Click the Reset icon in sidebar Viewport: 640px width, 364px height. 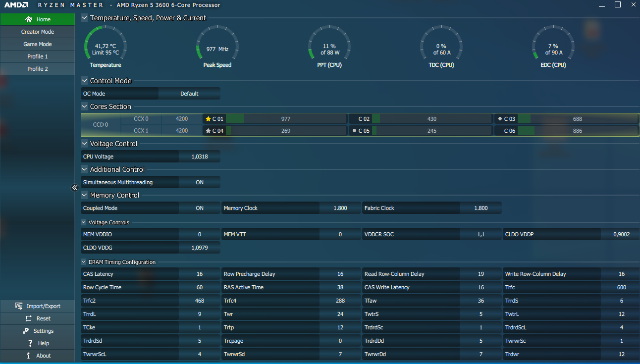29,318
